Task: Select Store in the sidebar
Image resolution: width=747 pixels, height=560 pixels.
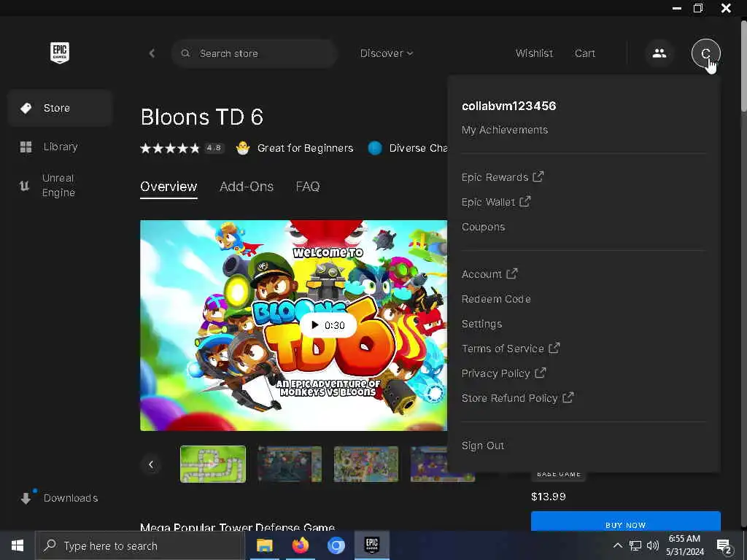Action: click(60, 108)
